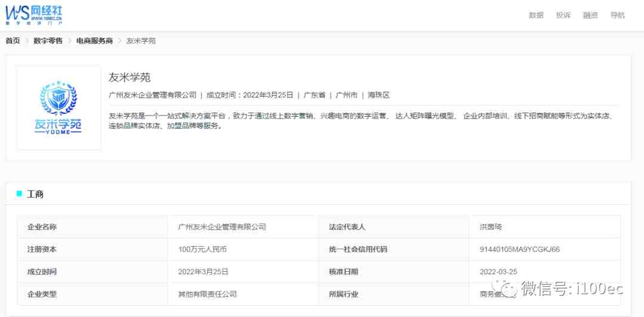Viewport: 644px width, 317px height.
Task: Open the 数据 navigation item
Action: click(x=536, y=15)
